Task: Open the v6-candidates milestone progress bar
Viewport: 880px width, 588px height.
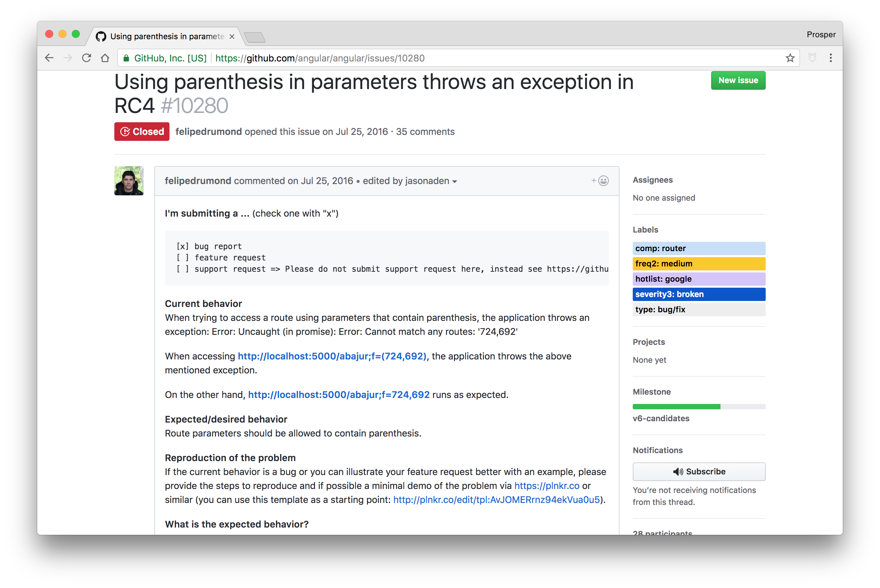Action: coord(699,407)
